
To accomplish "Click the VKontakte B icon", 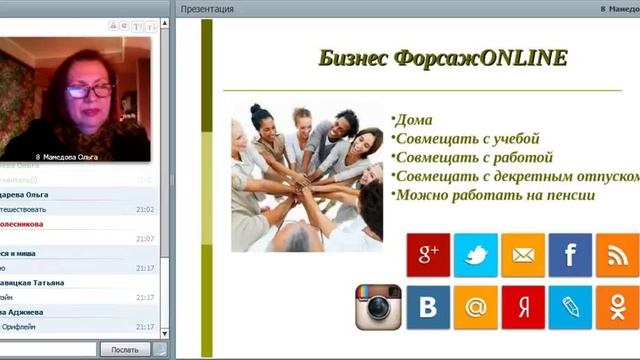I will pos(428,307).
